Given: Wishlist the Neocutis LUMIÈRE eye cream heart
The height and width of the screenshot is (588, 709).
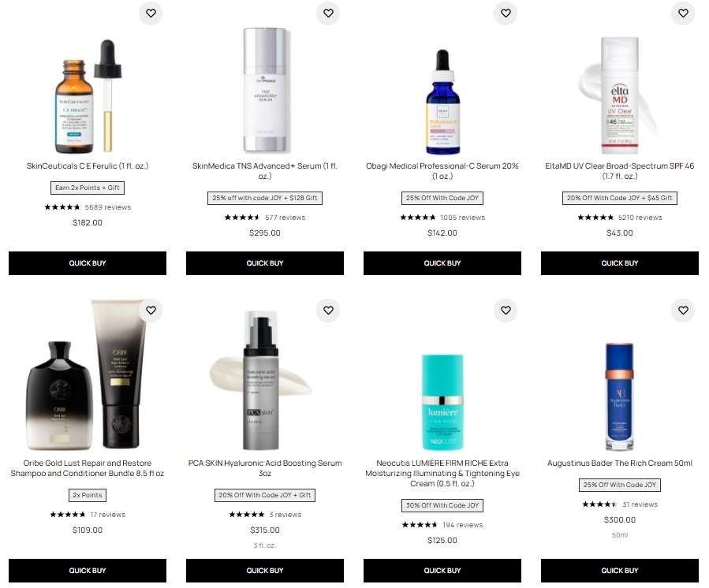Looking at the screenshot, I should coord(506,311).
